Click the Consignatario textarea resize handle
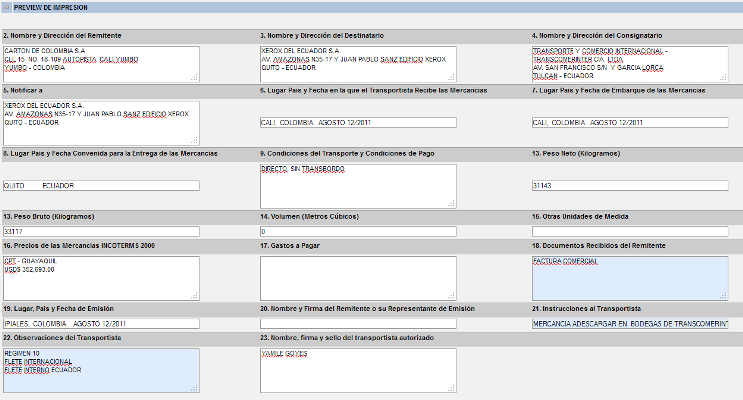This screenshot has height=400, width=743. pyautogui.click(x=724, y=76)
